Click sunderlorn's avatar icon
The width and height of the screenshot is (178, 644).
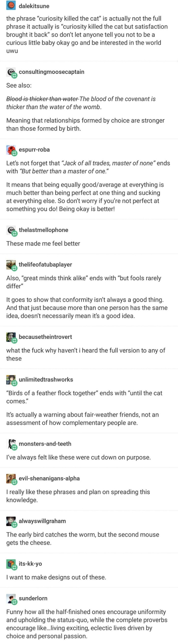pos(12,599)
